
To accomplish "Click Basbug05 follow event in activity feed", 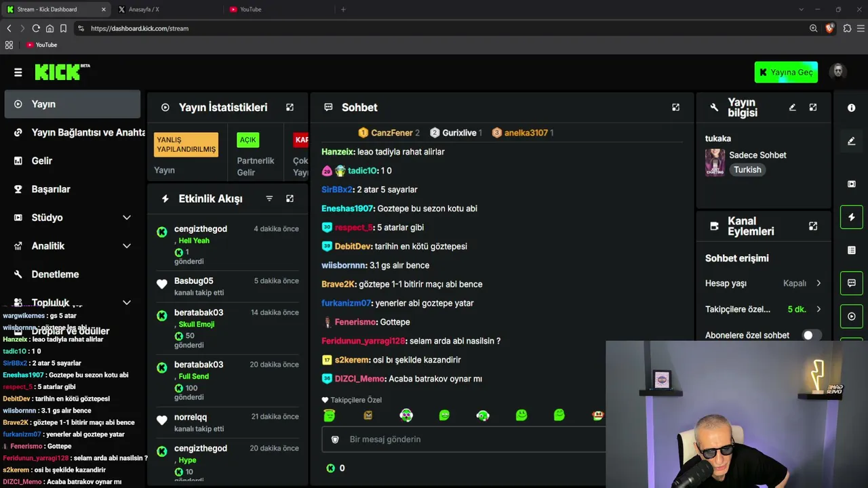I will click(227, 287).
